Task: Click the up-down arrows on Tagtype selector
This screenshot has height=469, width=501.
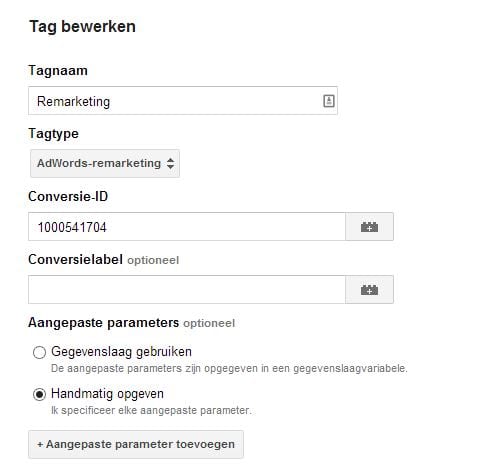Action: coord(170,163)
